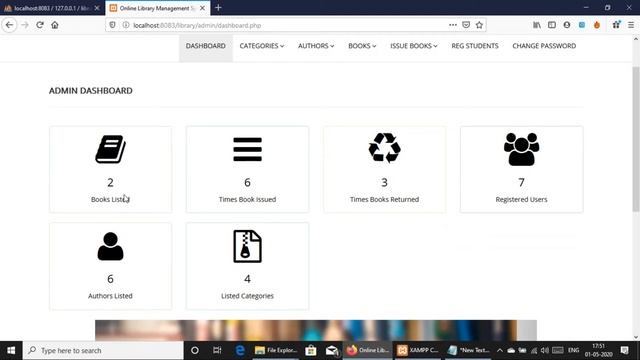
Task: Launch Microsoft Edge from taskbar
Action: pos(240,350)
